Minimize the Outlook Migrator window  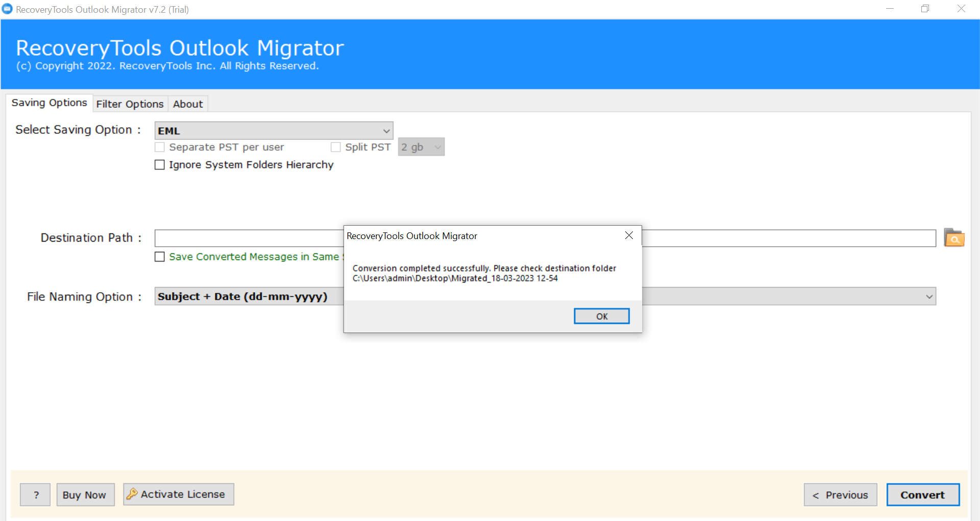click(x=890, y=9)
